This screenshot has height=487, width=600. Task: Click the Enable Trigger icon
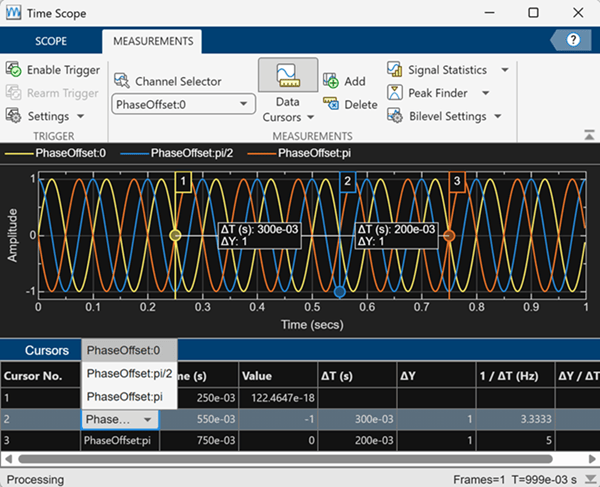pyautogui.click(x=13, y=70)
